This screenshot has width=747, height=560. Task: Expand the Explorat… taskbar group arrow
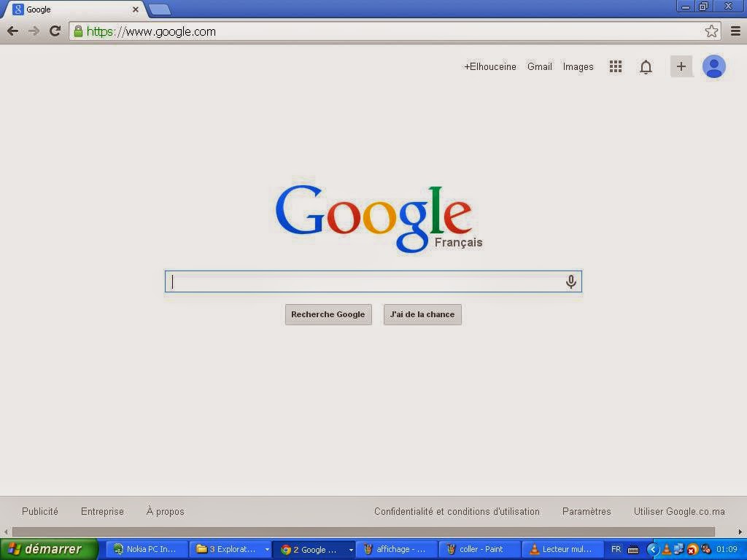coord(267,550)
